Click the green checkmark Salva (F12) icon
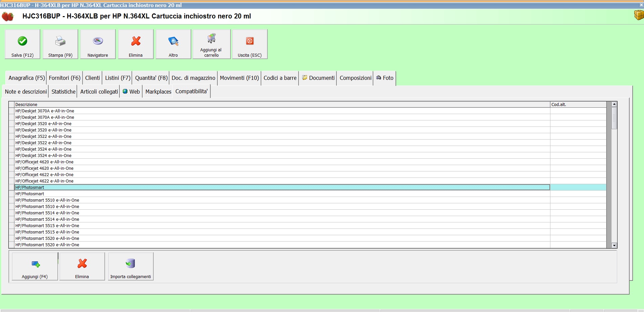This screenshot has width=644, height=312. click(22, 41)
